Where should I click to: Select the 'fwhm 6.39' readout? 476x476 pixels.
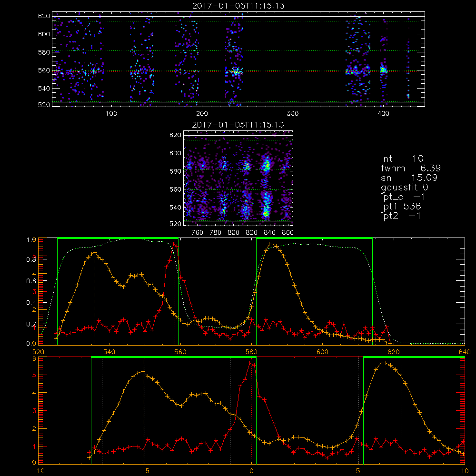click(x=411, y=168)
